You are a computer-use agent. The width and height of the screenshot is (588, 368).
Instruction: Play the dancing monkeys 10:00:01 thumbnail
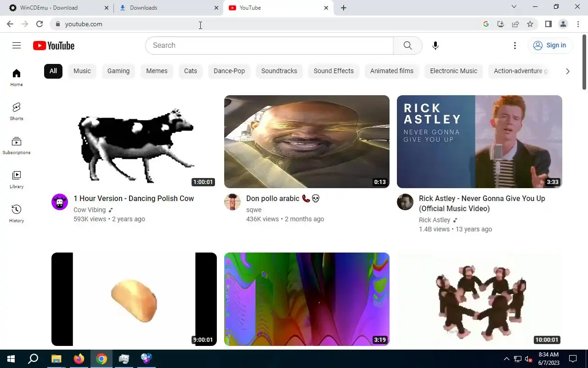[480, 299]
